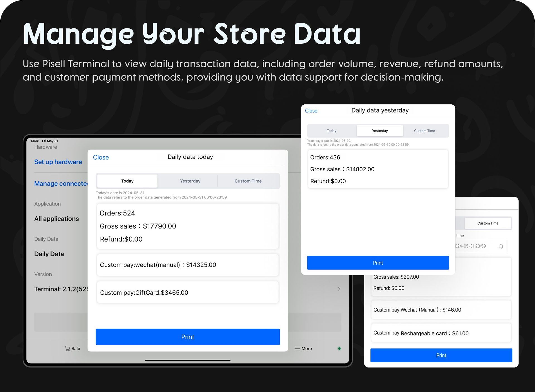Click the Version section header
Screen dimensions: 535x392
click(43, 274)
